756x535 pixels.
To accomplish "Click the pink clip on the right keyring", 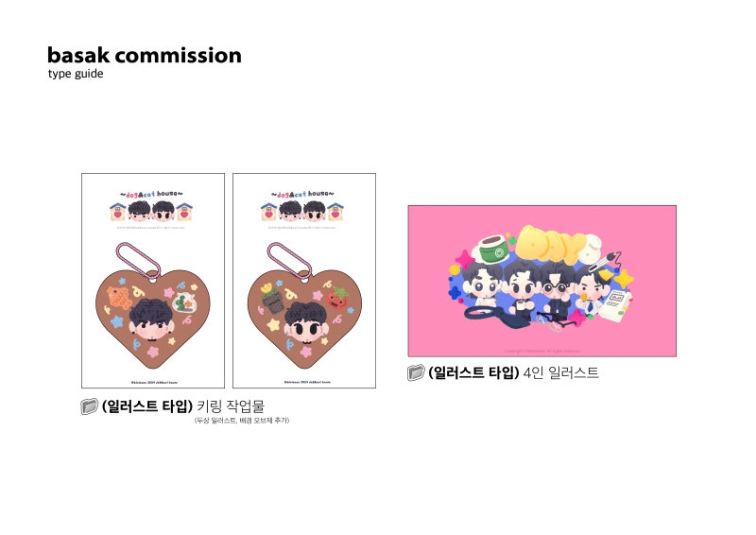I will [289, 261].
